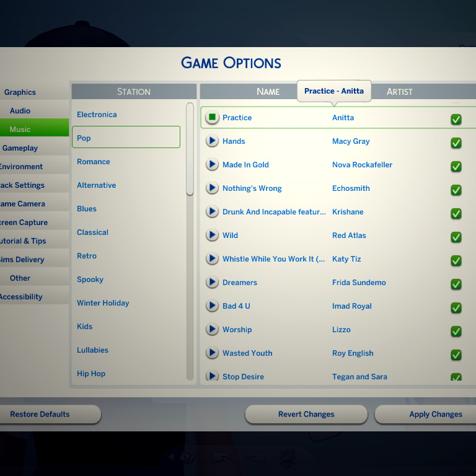Select the Pop station
Image resolution: width=476 pixels, height=476 pixels.
coord(126,137)
